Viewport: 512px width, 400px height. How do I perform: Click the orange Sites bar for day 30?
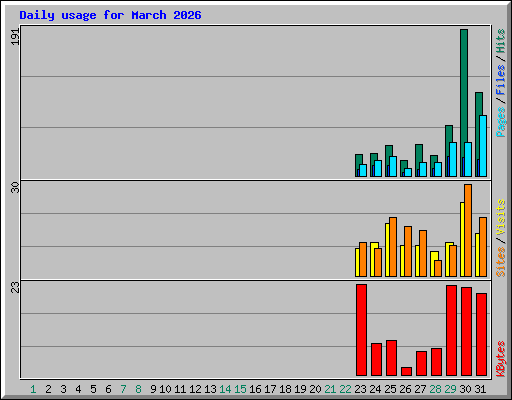point(468,230)
